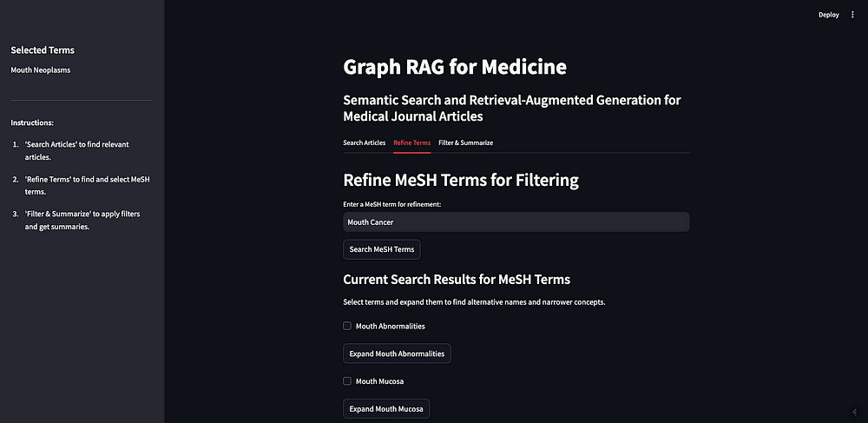Image resolution: width=868 pixels, height=423 pixels.
Task: Expand Mouth Abnormalities term
Action: 397,354
